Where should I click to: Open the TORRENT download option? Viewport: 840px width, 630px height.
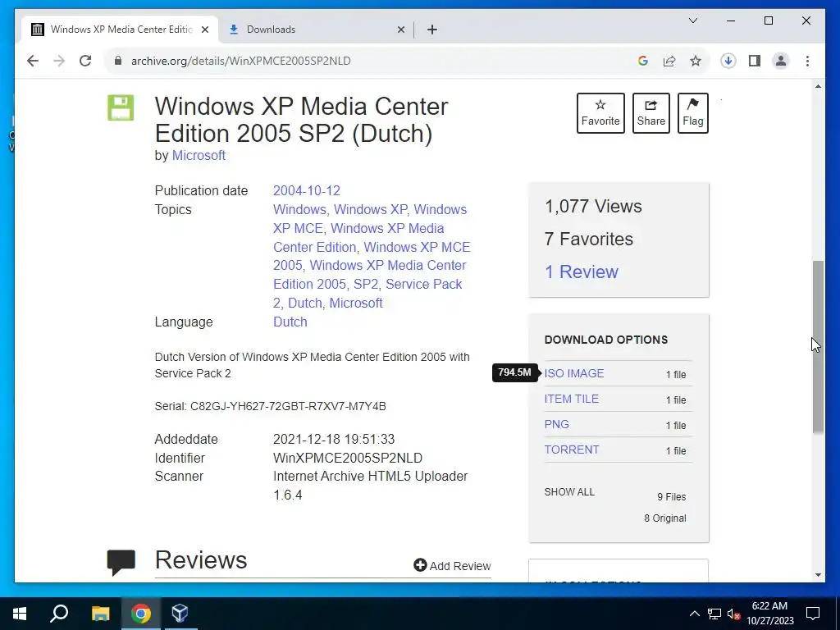[x=572, y=450]
